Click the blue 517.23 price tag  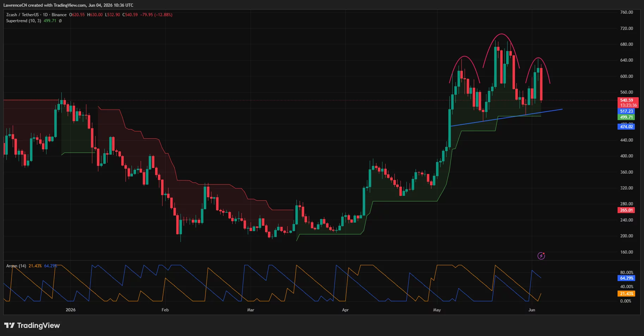626,111
